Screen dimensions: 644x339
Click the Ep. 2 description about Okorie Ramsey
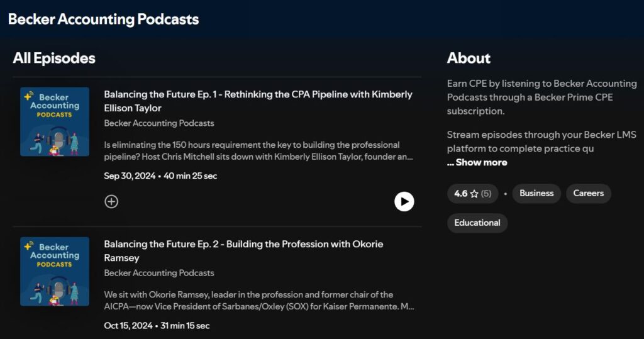click(258, 301)
